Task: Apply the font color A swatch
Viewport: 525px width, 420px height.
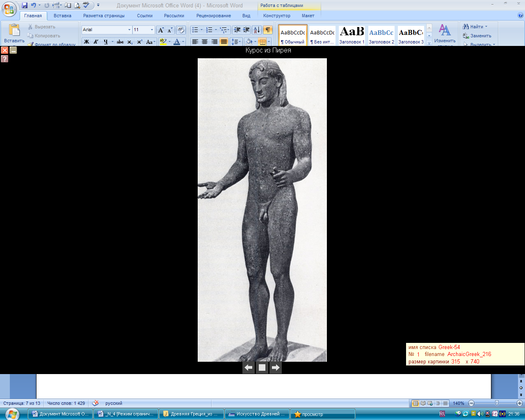Action: pos(177,42)
